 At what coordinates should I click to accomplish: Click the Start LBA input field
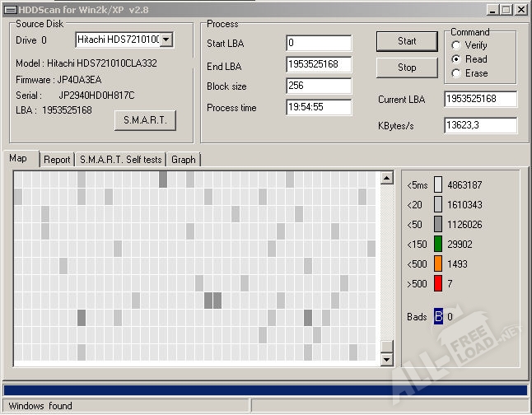[x=319, y=43]
